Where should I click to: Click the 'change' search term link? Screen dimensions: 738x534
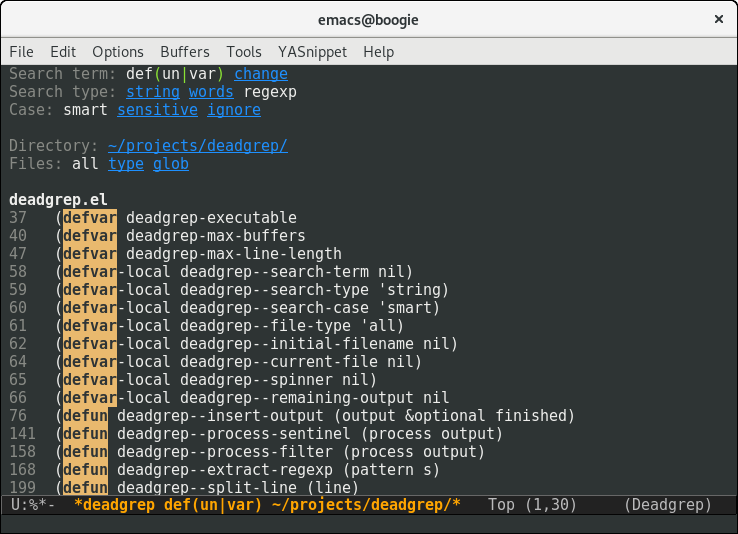point(261,74)
